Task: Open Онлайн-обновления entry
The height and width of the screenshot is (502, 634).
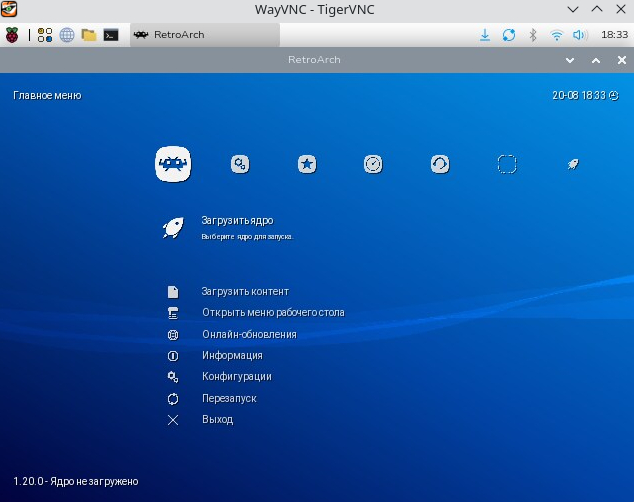Action: [x=249, y=334]
